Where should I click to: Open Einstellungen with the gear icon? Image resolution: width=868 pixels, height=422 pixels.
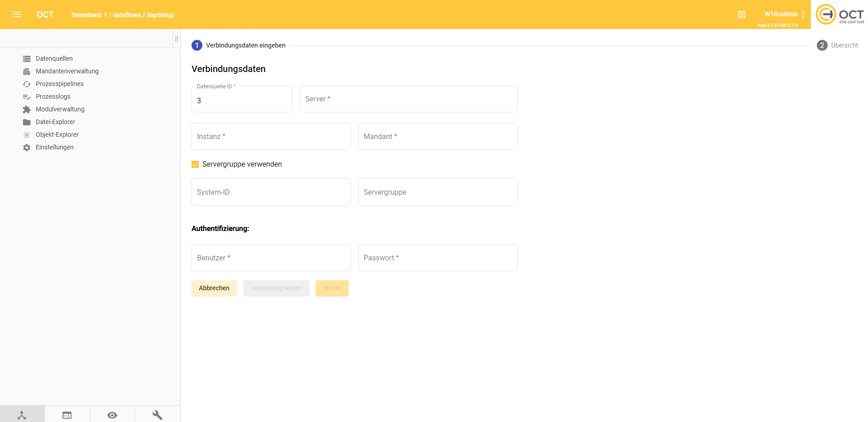(27, 147)
